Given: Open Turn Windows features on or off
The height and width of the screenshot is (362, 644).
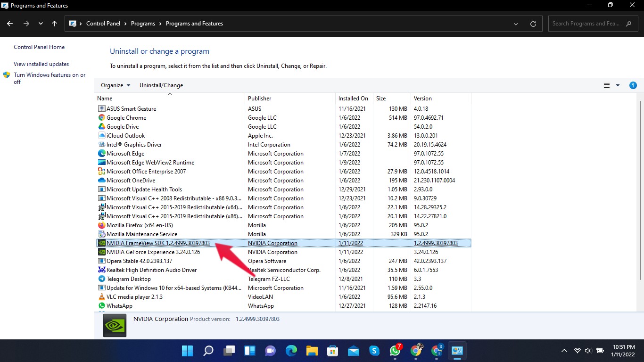Looking at the screenshot, I should (x=50, y=78).
